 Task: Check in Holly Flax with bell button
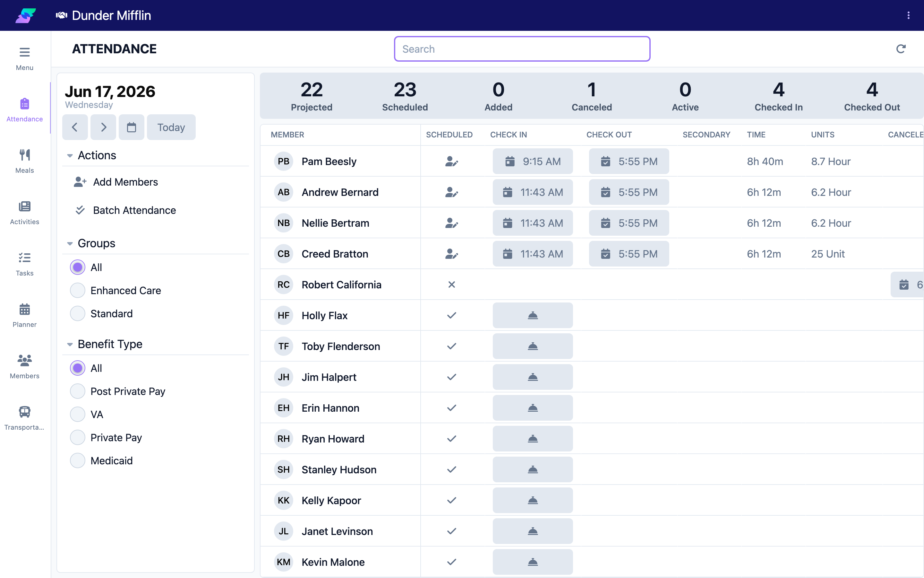pos(533,315)
